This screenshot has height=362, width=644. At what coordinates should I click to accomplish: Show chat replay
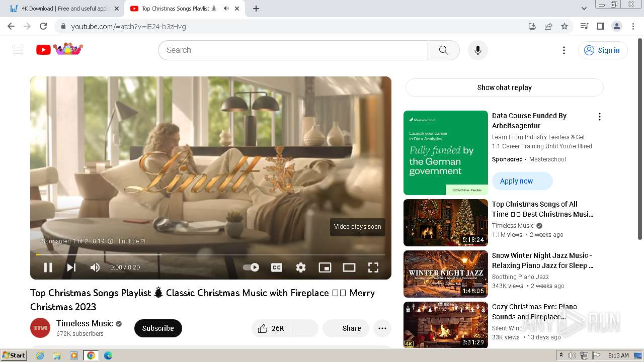pos(505,87)
